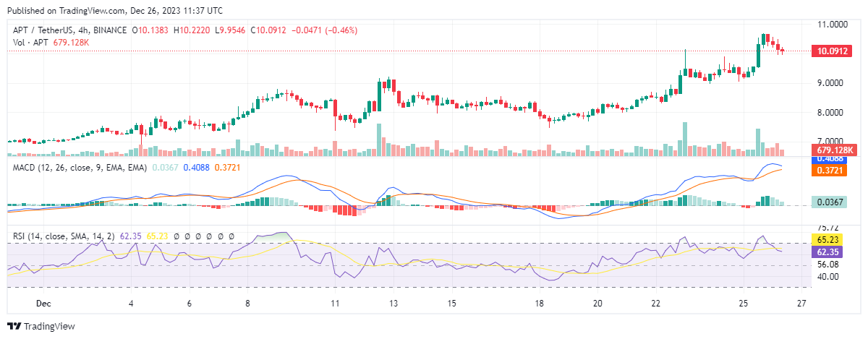The width and height of the screenshot is (868, 339).
Task: Click the MACD histogram value 0.0367 in legend
Action: pos(164,168)
